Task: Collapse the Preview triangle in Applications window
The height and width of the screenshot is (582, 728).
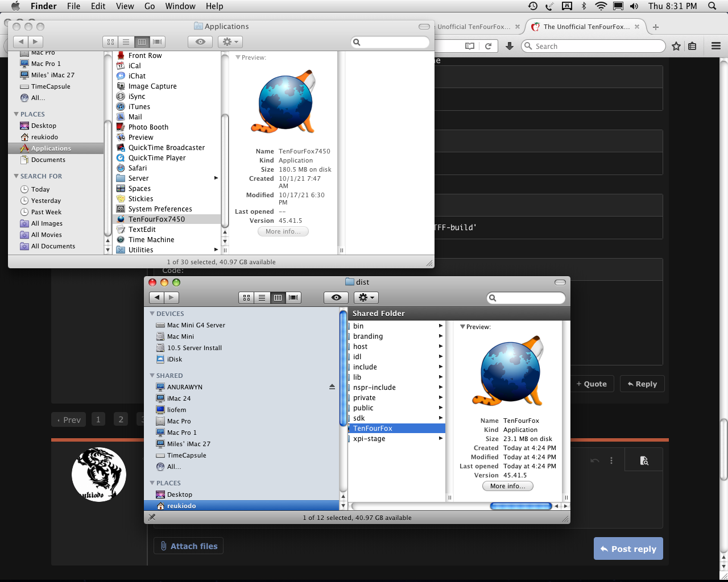Action: (238, 57)
